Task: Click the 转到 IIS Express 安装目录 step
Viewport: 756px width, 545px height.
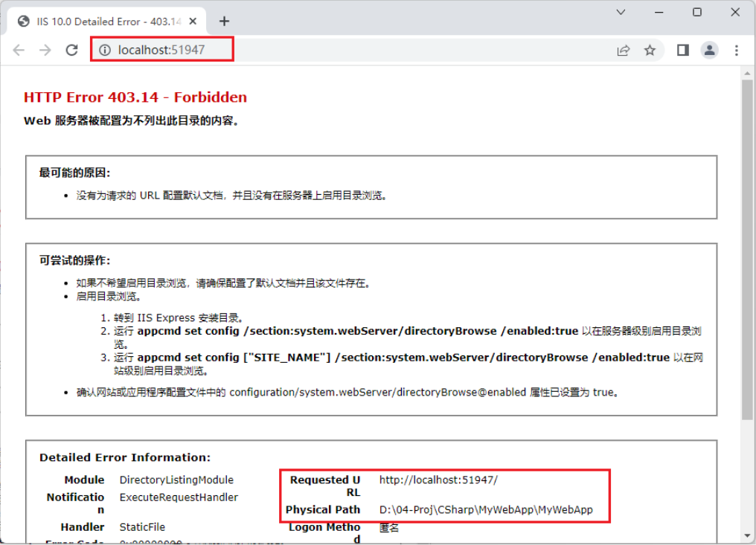Action: coord(179,318)
